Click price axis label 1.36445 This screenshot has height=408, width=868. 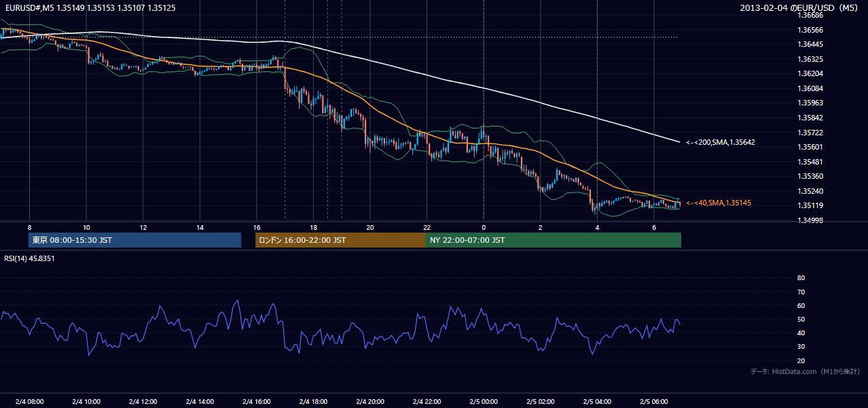(x=811, y=44)
